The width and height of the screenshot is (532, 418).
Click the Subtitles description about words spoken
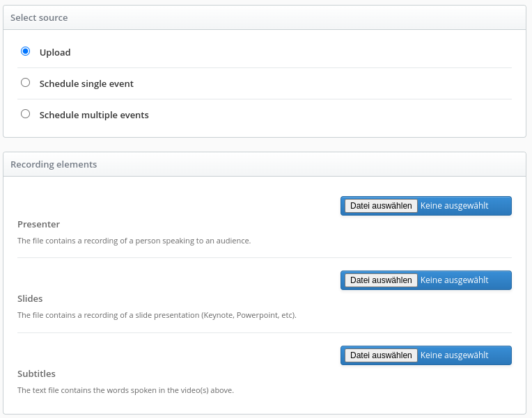(125, 390)
